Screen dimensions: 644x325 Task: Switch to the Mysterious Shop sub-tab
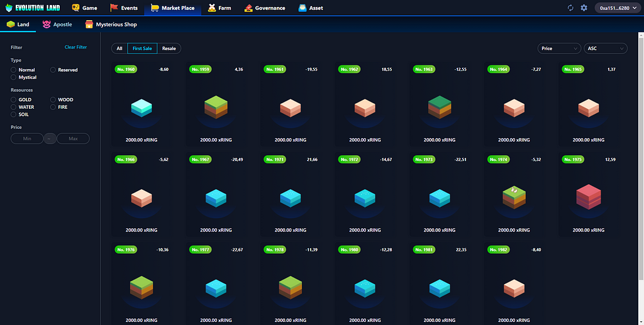[x=111, y=25]
